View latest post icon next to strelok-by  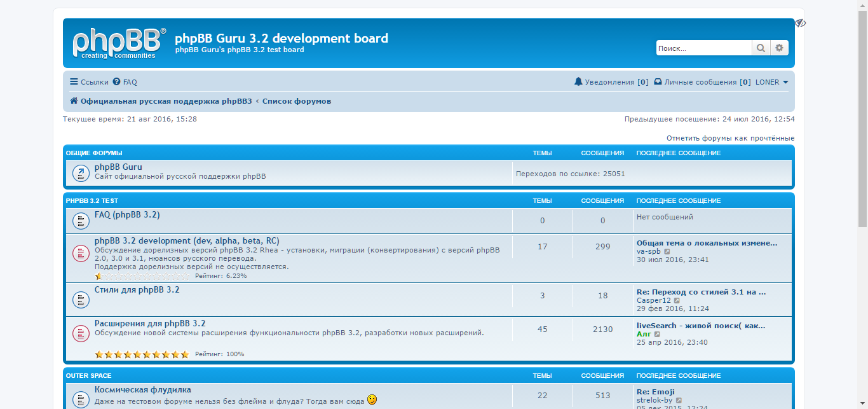679,400
